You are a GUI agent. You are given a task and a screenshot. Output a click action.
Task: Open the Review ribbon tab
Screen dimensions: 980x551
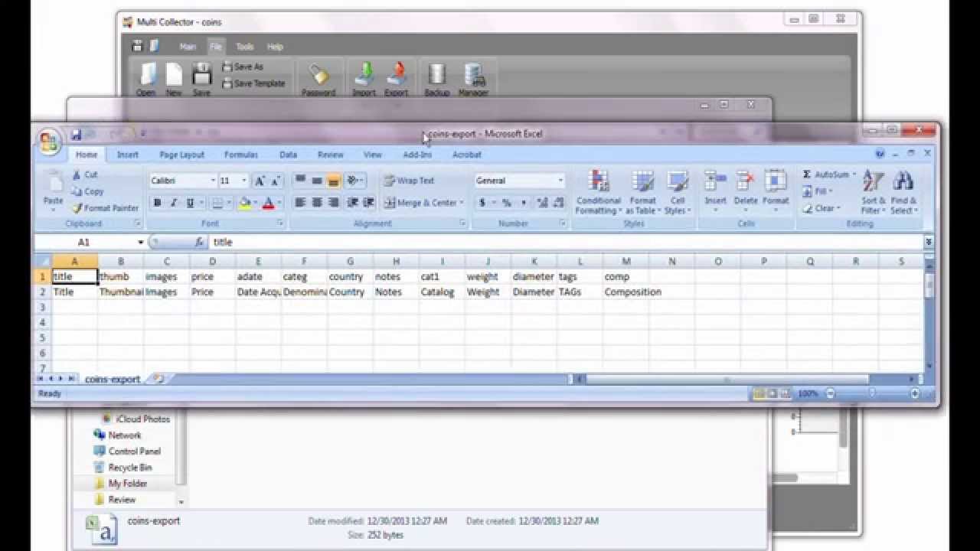point(330,155)
